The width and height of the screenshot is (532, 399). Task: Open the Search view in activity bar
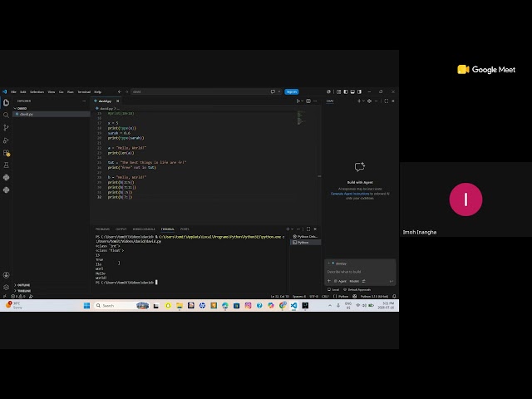coord(6,116)
